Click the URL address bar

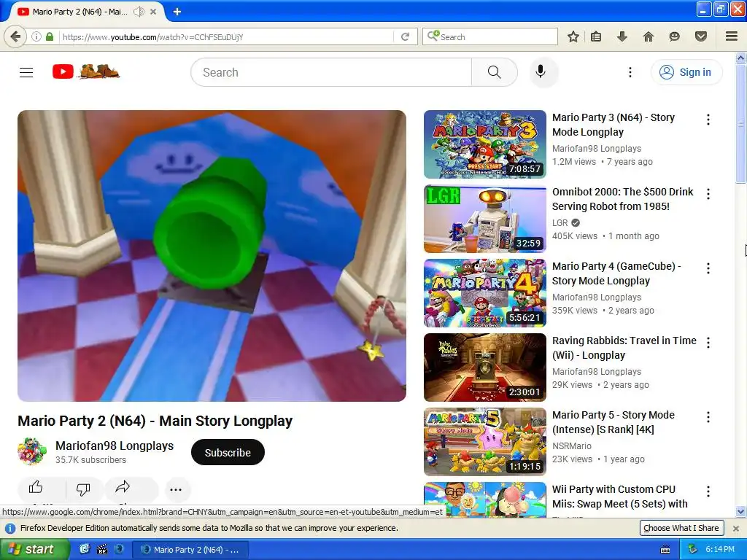tap(226, 36)
